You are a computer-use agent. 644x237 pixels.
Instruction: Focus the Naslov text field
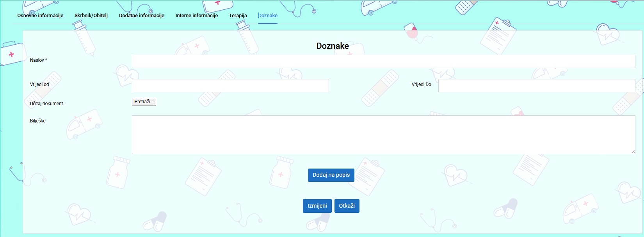pos(383,61)
